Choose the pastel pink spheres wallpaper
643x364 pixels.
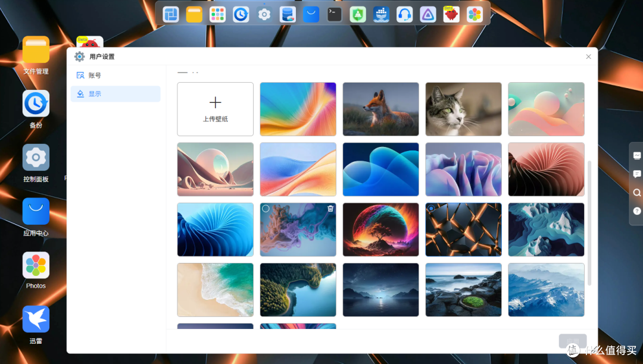546,109
